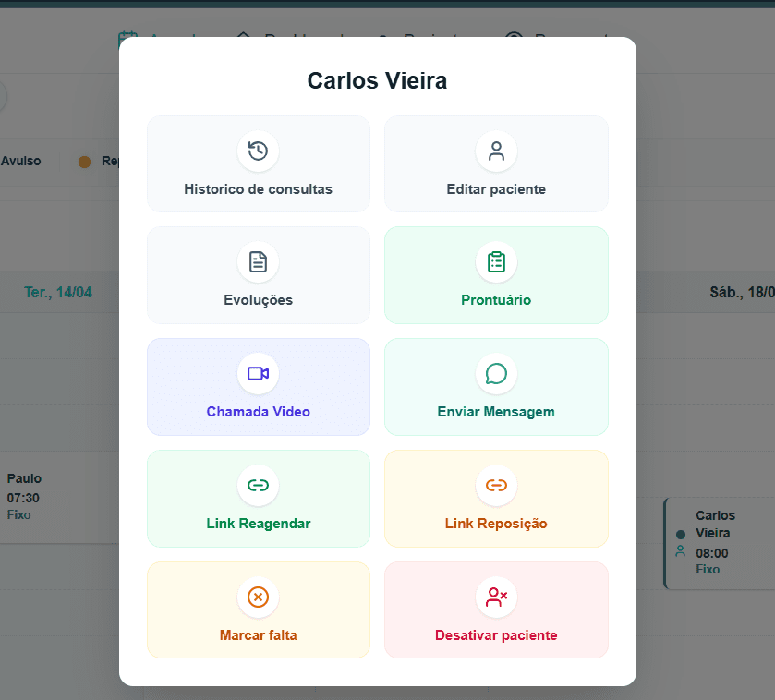Open the Carlos Vieira 08:00 appointment card
Screen dimensions: 775x700
coord(719,542)
